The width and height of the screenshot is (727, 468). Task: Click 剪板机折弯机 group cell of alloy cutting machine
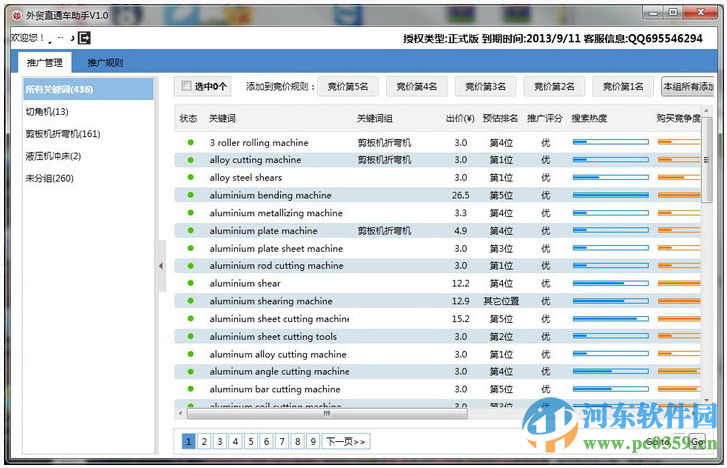(x=384, y=160)
